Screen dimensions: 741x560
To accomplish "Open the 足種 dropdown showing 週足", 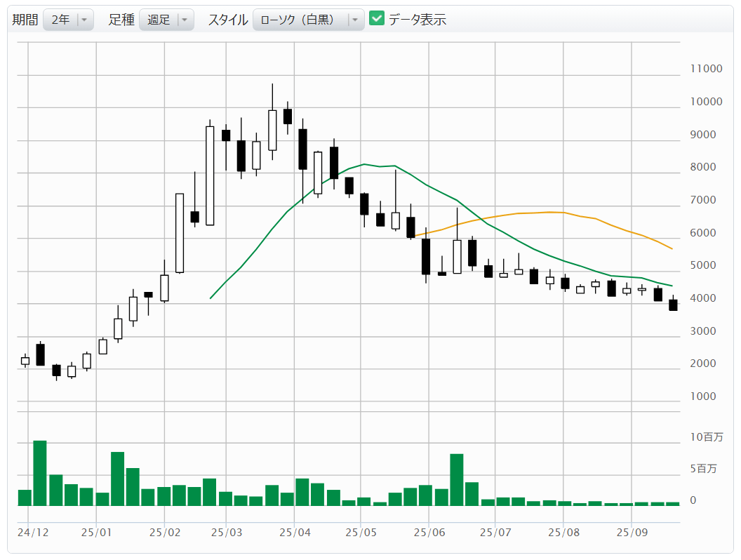I will tap(166, 20).
